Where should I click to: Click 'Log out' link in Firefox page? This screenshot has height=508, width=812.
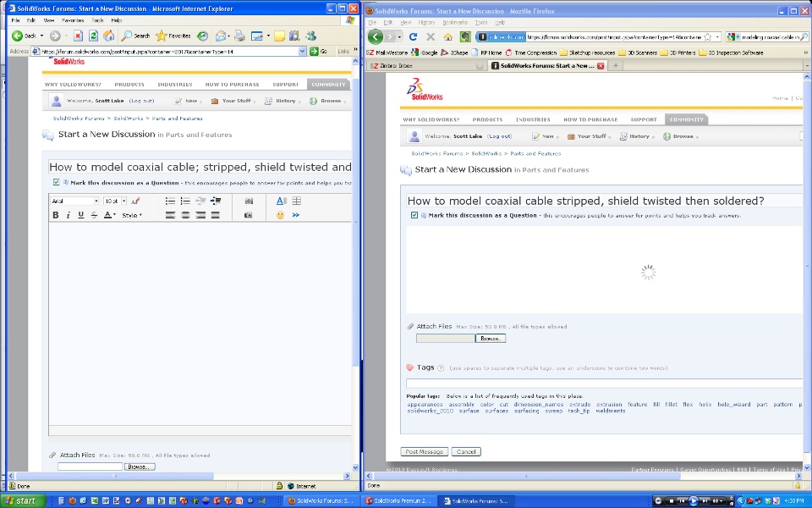coord(500,136)
